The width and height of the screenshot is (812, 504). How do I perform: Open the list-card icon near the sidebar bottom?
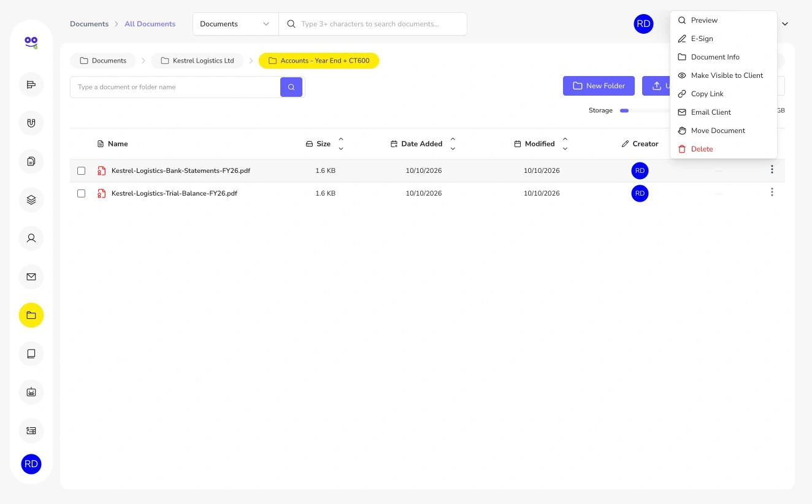pos(31,430)
